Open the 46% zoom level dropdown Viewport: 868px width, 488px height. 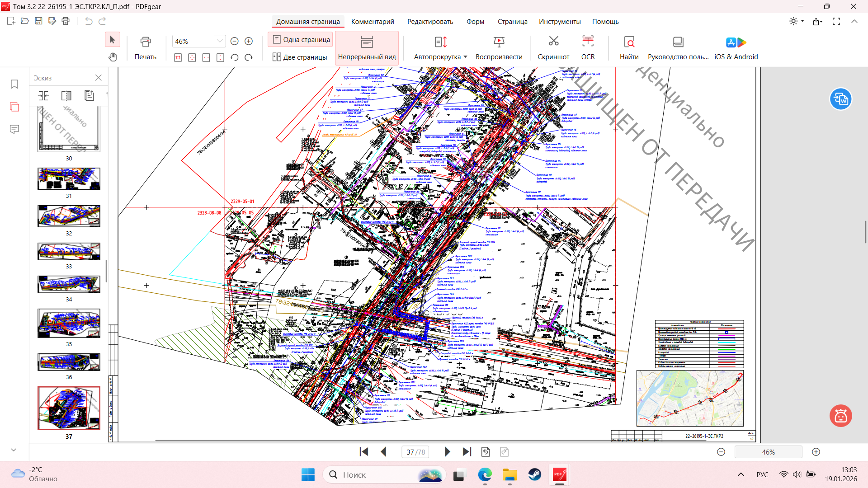[220, 41]
